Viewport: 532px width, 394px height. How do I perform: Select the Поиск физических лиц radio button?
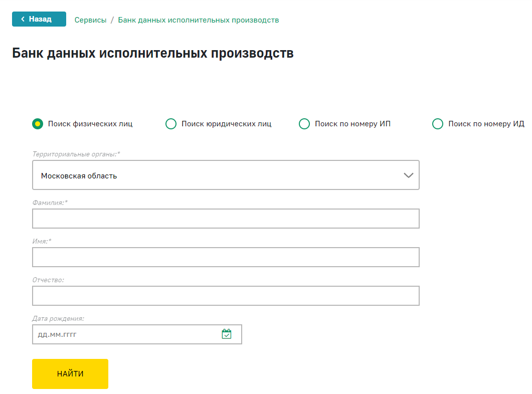tap(37, 123)
